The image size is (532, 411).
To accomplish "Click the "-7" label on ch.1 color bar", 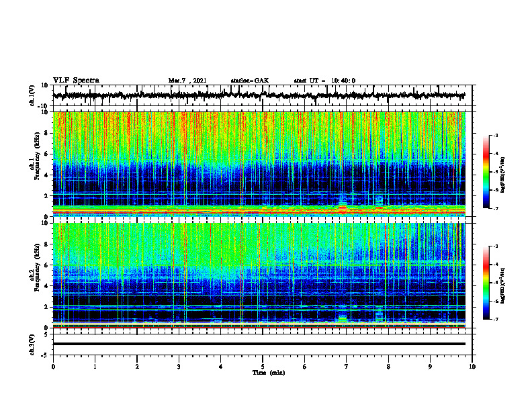I will pos(495,208).
